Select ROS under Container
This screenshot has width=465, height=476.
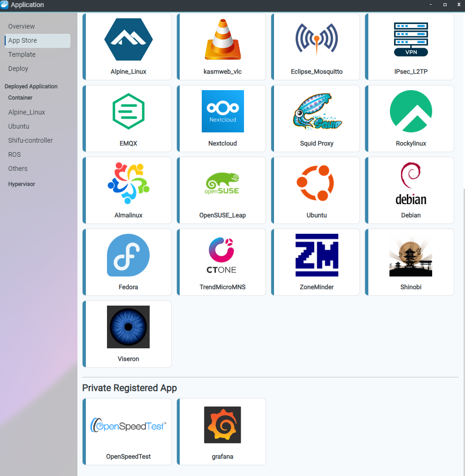point(15,154)
